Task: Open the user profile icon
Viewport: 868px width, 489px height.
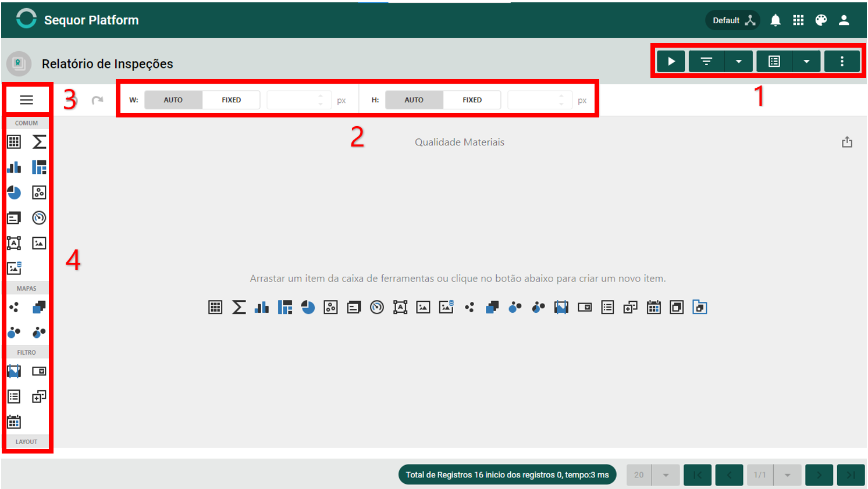Action: click(x=844, y=20)
